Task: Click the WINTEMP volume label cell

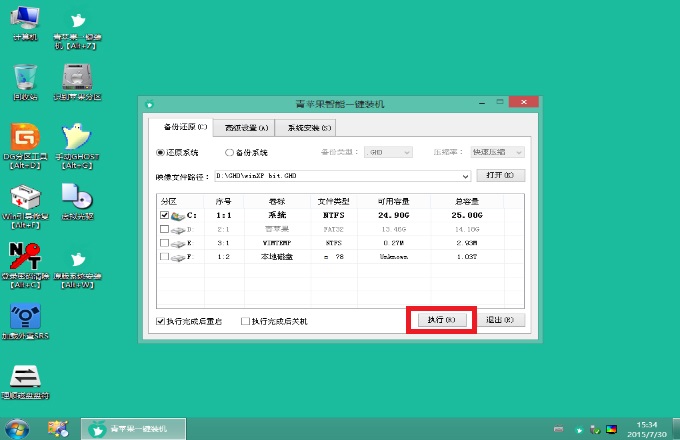Action: pos(277,243)
